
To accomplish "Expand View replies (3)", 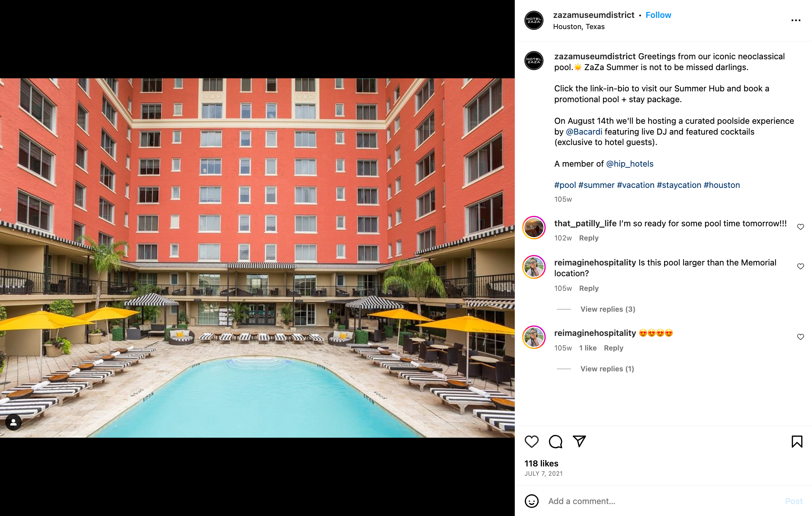I will point(608,309).
